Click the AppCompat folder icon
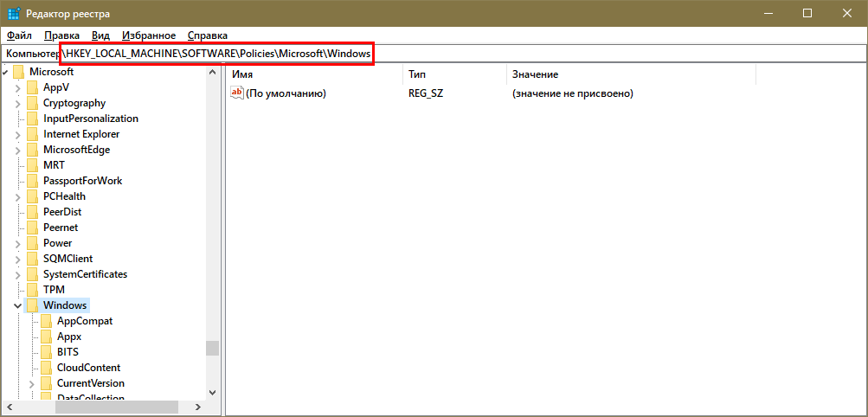The width and height of the screenshot is (868, 417). (47, 321)
